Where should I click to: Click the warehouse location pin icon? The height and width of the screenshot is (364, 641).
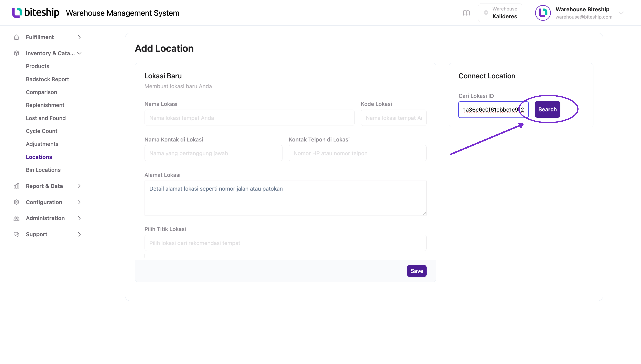(486, 13)
